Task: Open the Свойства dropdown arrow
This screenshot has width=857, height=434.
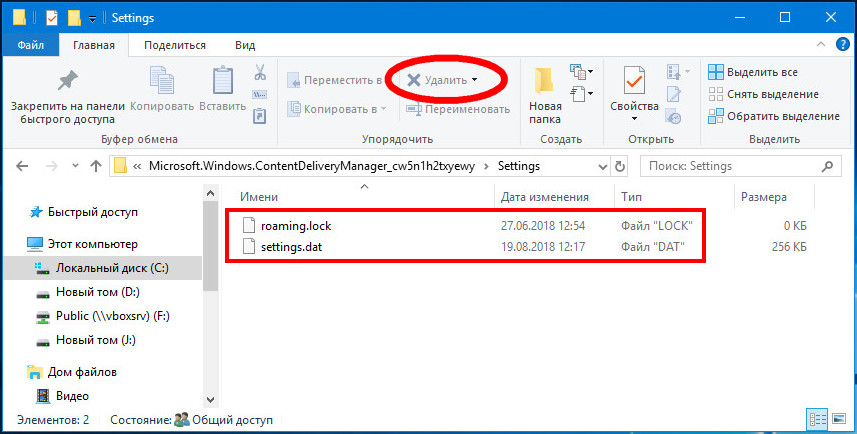Action: click(x=634, y=119)
